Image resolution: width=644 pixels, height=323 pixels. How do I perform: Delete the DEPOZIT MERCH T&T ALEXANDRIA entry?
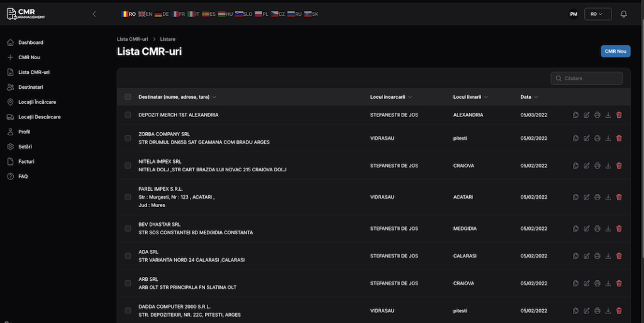[619, 115]
